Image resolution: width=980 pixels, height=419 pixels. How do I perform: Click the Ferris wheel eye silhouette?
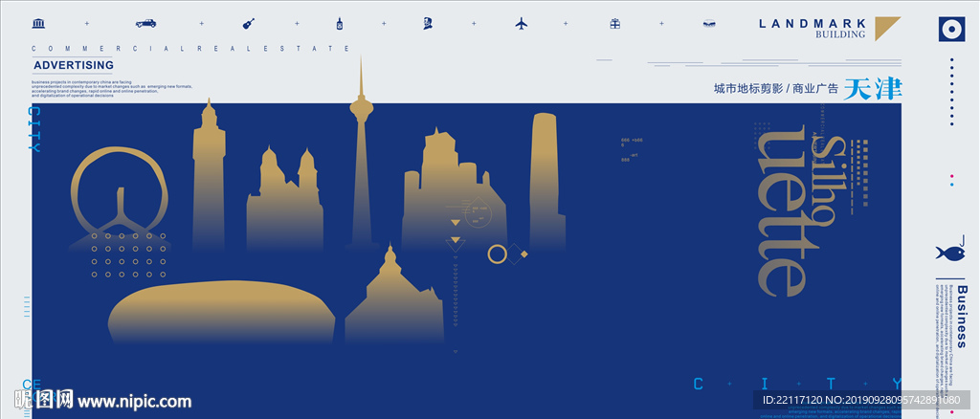[x=119, y=199]
